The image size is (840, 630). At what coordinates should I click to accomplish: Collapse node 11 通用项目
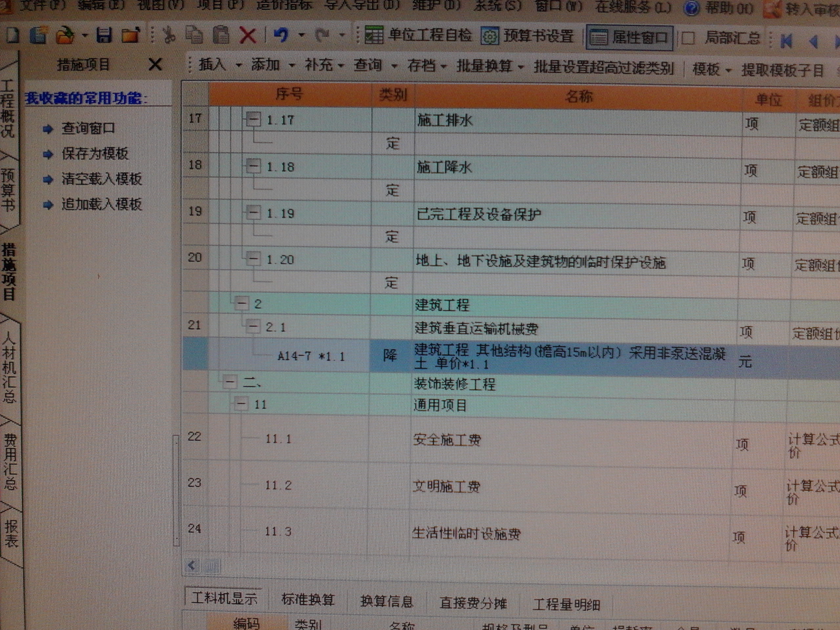(x=241, y=404)
